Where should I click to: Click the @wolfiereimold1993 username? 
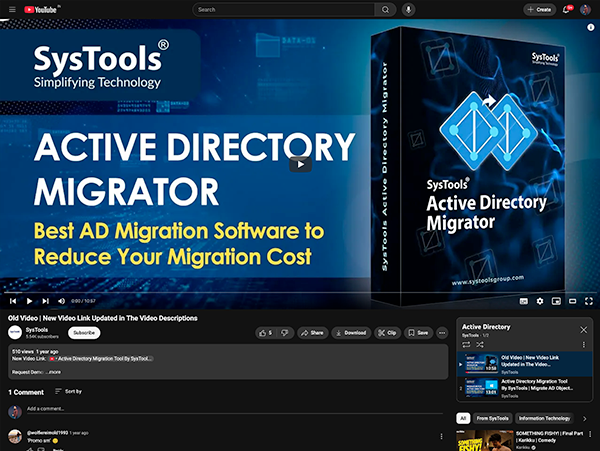(47, 433)
